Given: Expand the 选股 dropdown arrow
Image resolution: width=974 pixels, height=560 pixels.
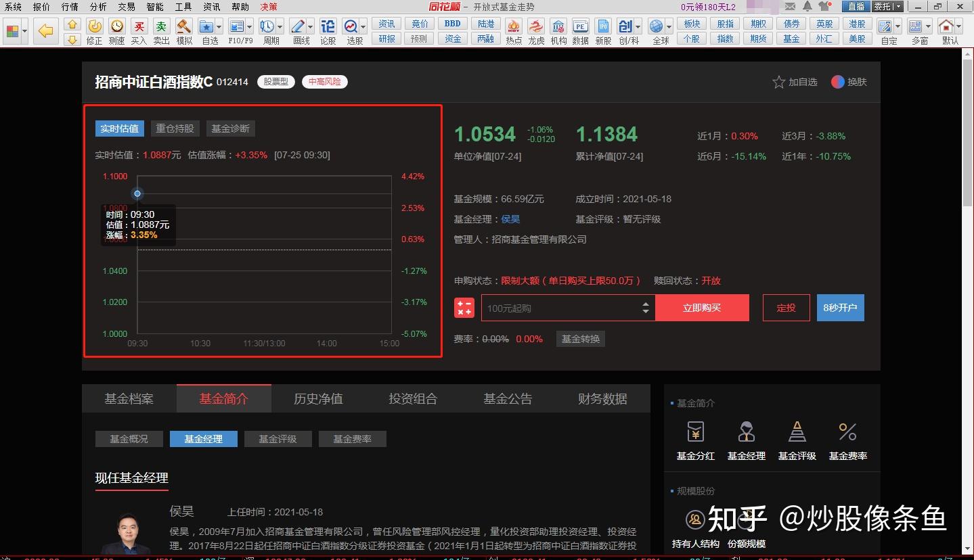Looking at the screenshot, I should point(363,27).
